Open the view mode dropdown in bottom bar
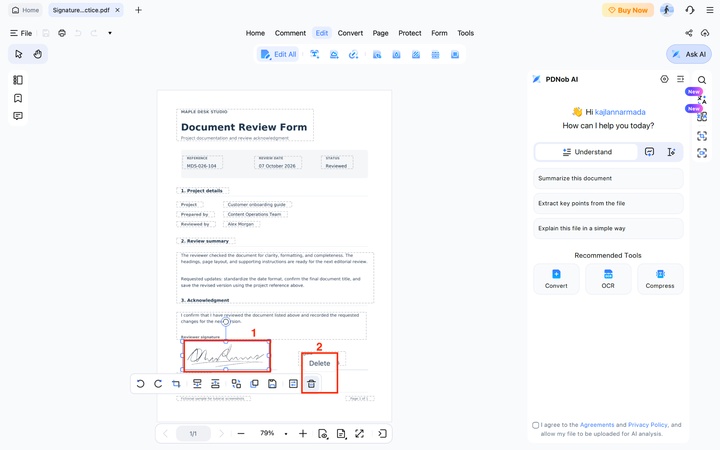 click(323, 433)
